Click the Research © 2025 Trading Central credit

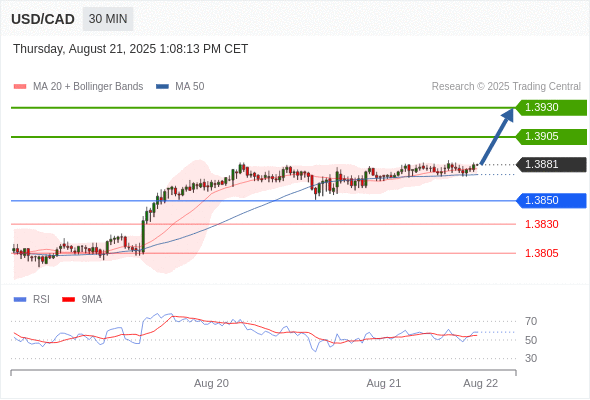[x=506, y=87]
